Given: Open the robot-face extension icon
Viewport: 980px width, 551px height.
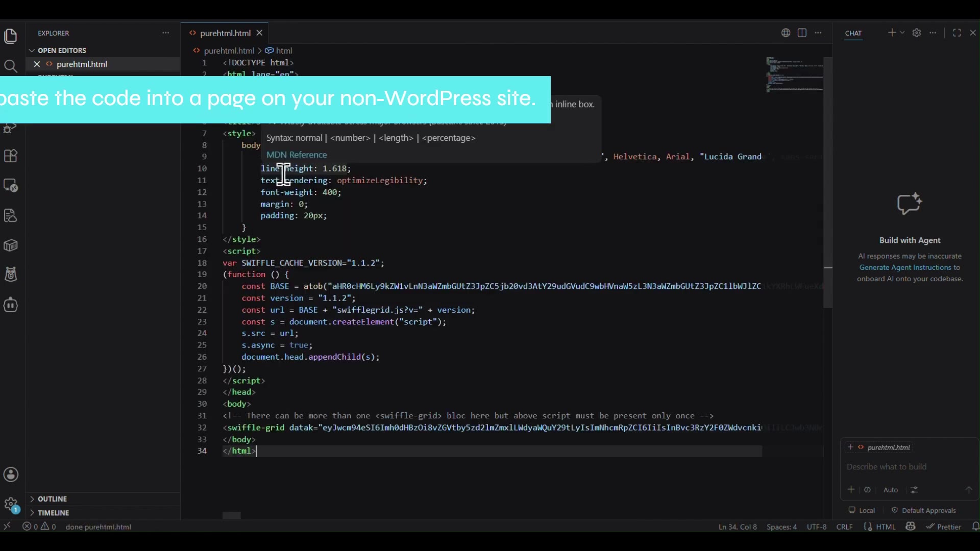Looking at the screenshot, I should click(x=11, y=305).
